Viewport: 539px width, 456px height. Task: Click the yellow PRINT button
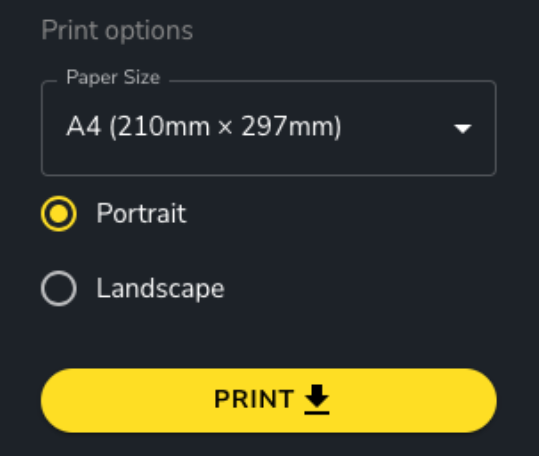point(268,400)
